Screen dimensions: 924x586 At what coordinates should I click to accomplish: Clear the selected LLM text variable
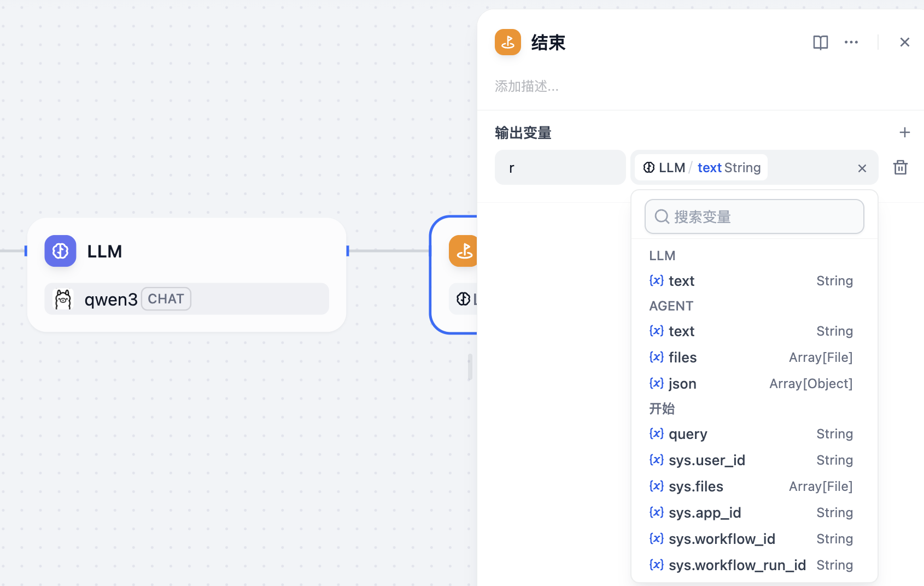[x=862, y=168]
